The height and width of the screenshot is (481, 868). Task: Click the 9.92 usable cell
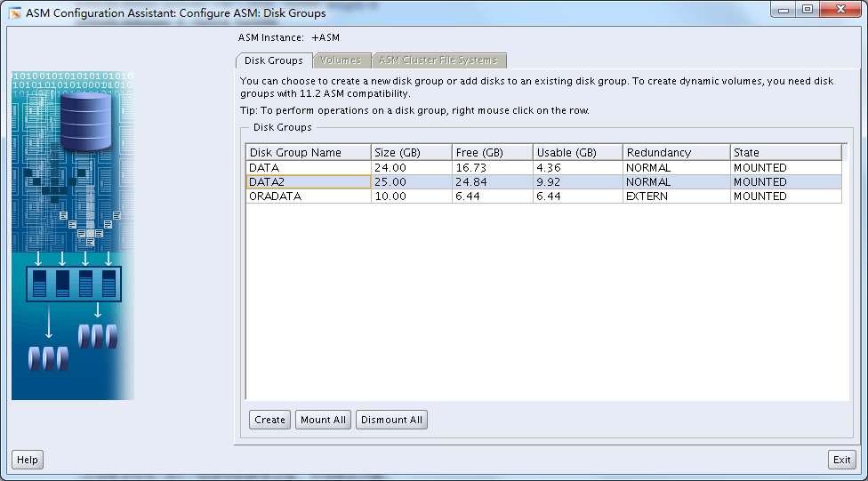578,181
